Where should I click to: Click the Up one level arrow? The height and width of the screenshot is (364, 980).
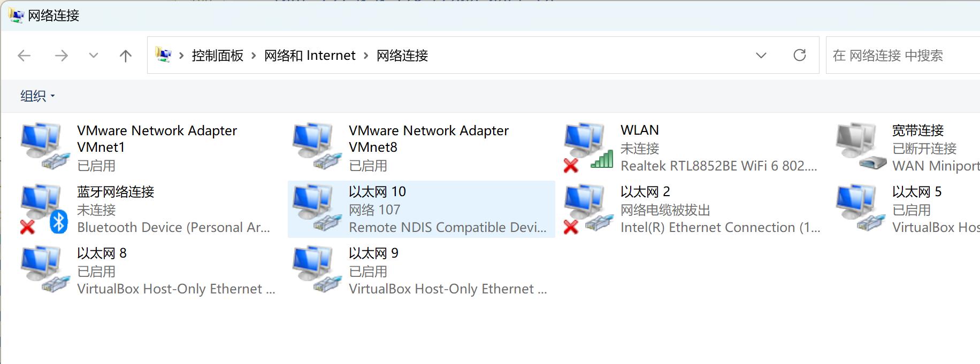coord(126,55)
